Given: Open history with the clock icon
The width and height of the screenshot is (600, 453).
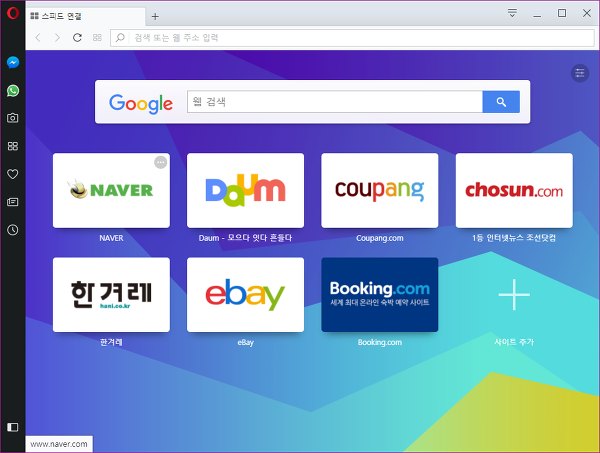Looking at the screenshot, I should click(x=13, y=230).
